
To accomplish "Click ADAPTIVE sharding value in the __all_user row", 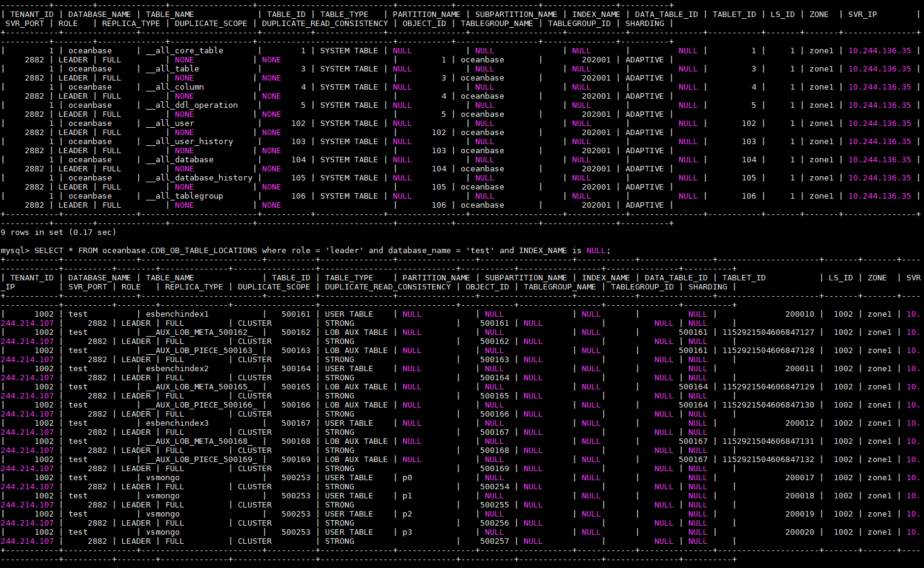I will (x=645, y=133).
